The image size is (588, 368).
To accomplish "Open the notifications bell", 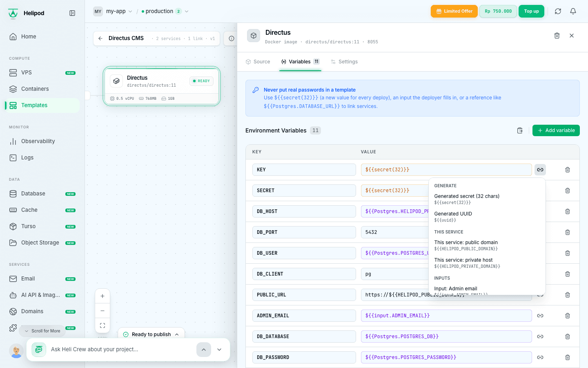I will tap(573, 11).
